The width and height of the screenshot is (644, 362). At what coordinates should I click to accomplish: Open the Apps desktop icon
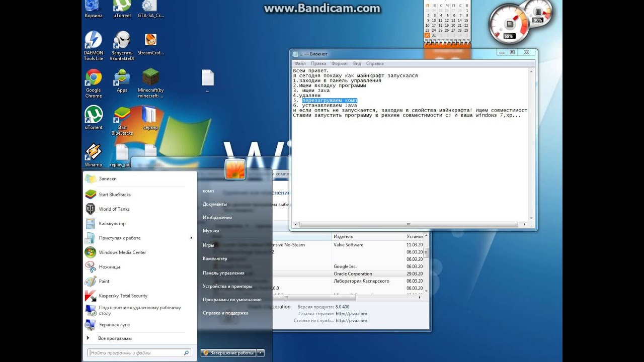(122, 81)
